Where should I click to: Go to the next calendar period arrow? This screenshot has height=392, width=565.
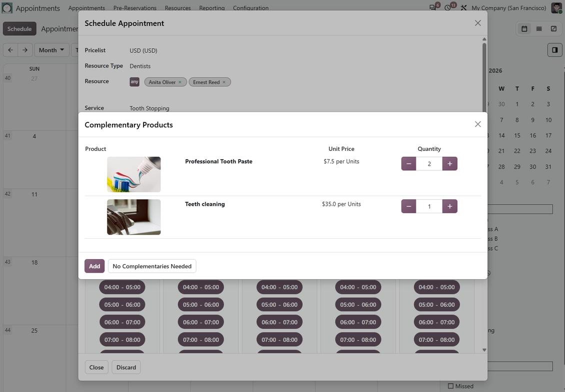25,50
